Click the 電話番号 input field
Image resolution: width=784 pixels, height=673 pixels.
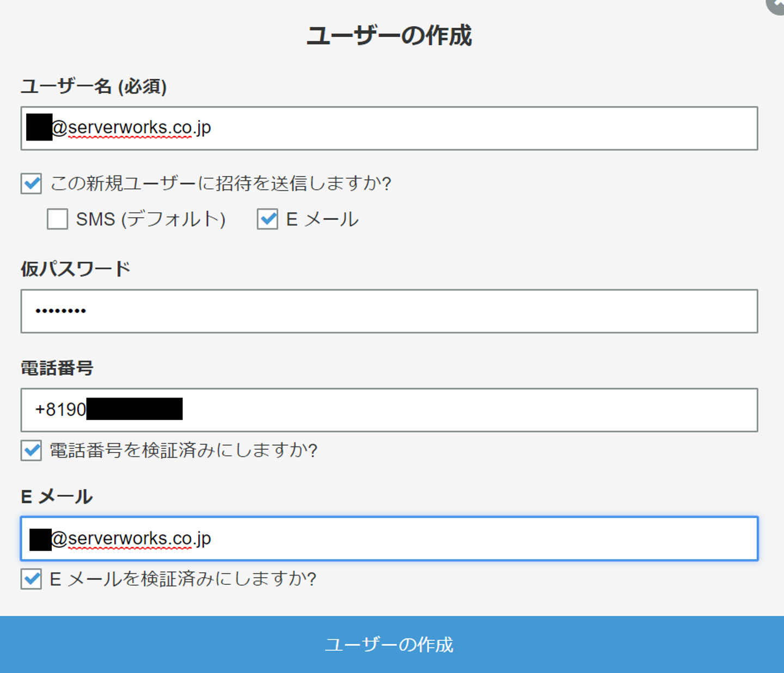389,410
